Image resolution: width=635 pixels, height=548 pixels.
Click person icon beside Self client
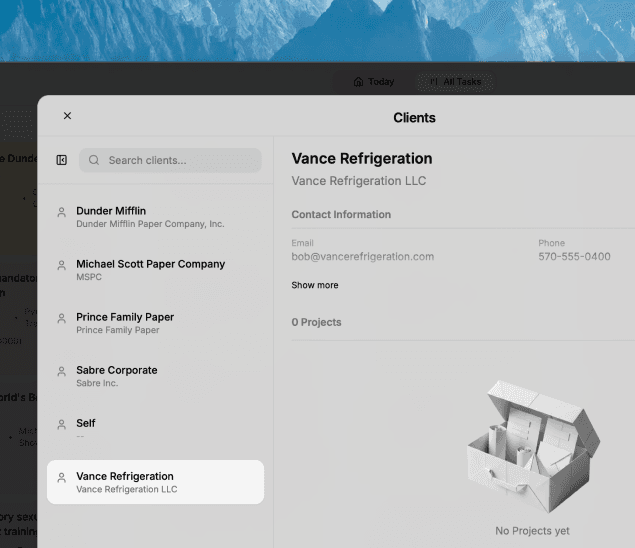(61, 424)
